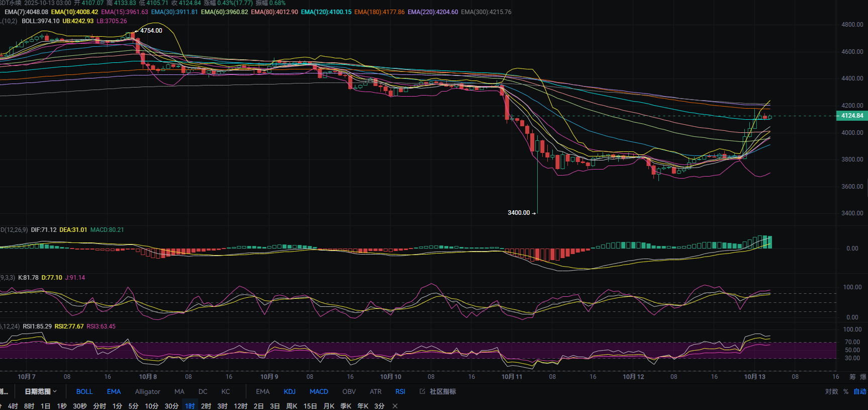Enable the OBV sub-indicator
868x410 pixels.
[x=349, y=391]
